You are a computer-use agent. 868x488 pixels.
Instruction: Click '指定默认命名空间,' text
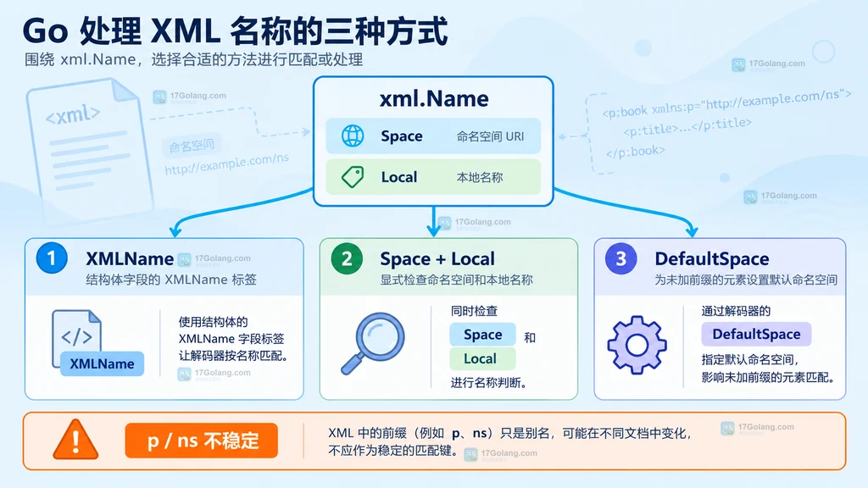pyautogui.click(x=749, y=359)
